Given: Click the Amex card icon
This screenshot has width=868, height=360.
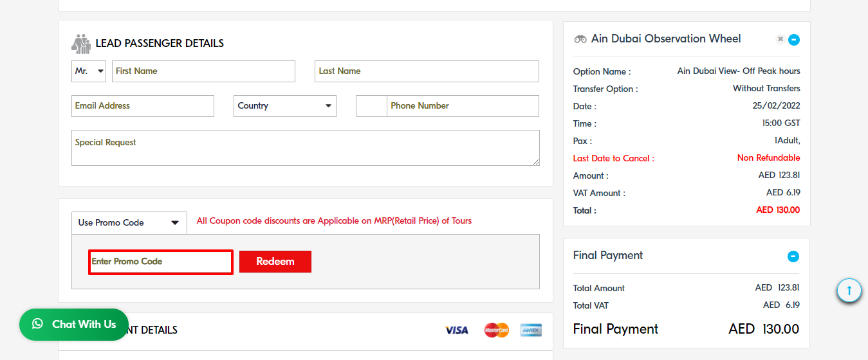Looking at the screenshot, I should click(x=531, y=330).
